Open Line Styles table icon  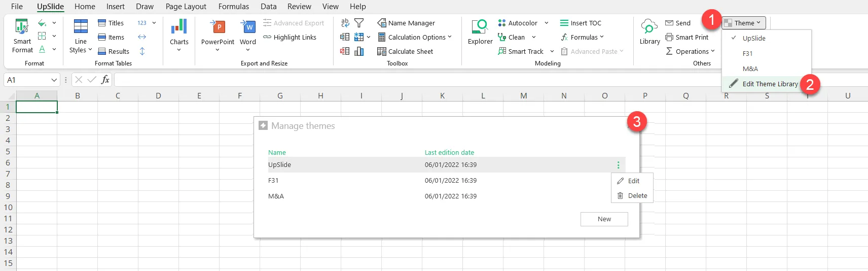[81, 26]
